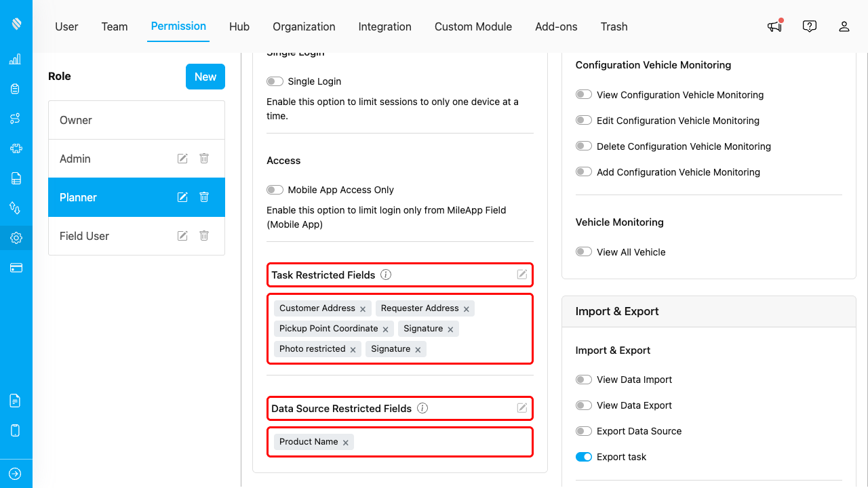Viewport: 868px width, 488px height.
Task: Click the megaphone announcements icon with notification dot
Action: [x=774, y=26]
